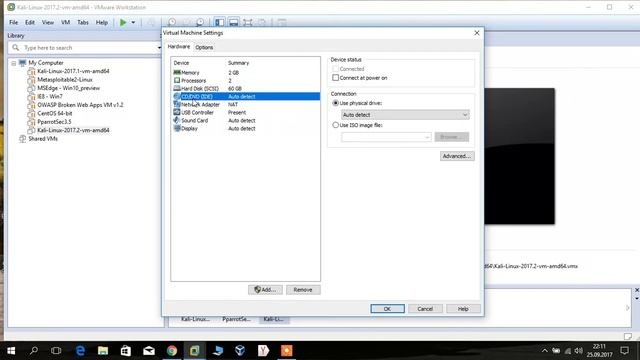The height and width of the screenshot is (360, 640).
Task: Open the View menu
Action: click(x=48, y=22)
